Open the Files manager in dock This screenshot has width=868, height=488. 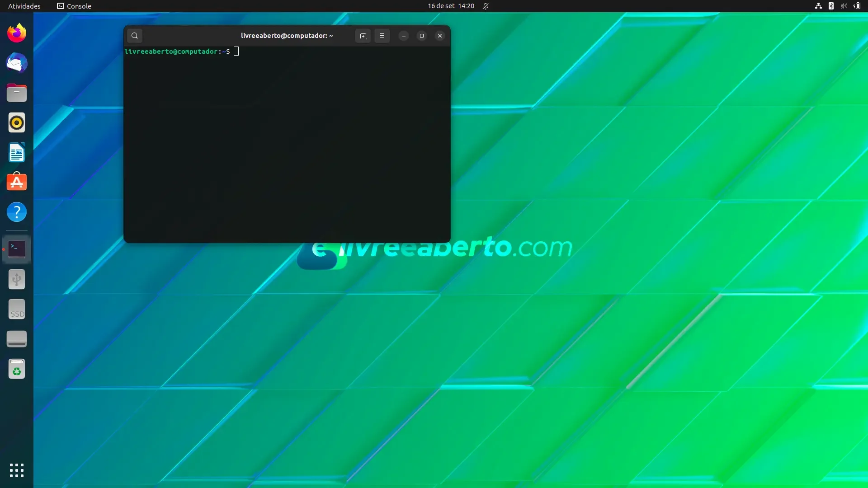(17, 93)
